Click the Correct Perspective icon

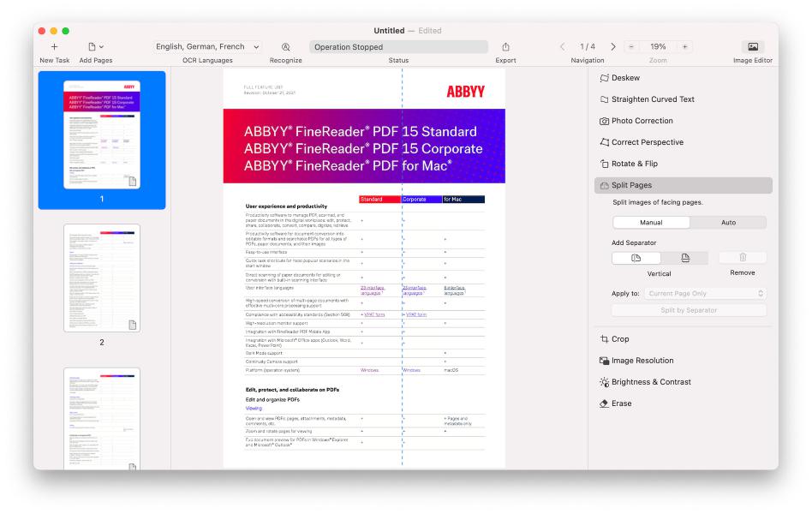(604, 142)
